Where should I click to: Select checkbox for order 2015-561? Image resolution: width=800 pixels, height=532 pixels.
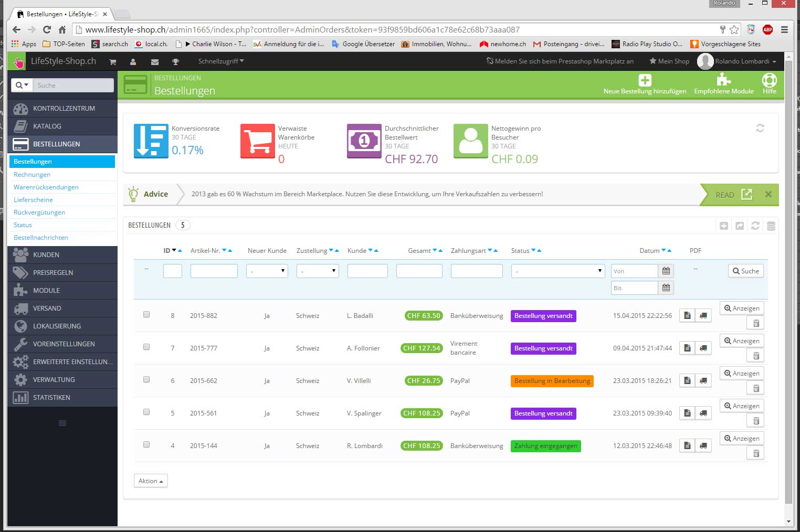[x=146, y=412]
